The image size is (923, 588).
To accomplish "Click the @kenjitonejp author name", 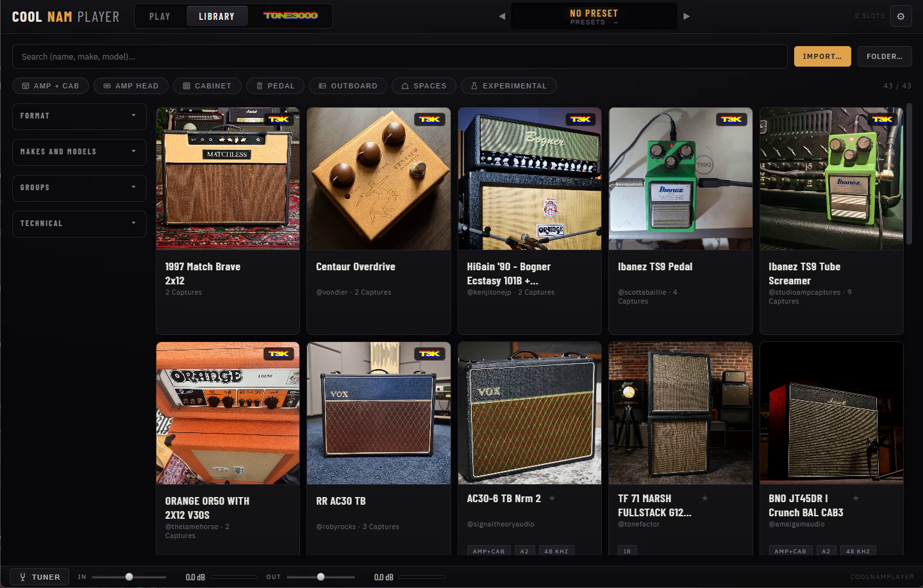I will tap(489, 292).
